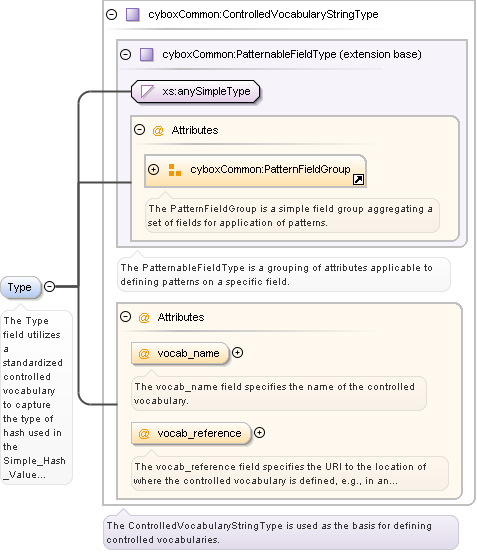Expand the vocab_reference attribute details
Viewport: 477px width, 553px height.
(x=259, y=433)
